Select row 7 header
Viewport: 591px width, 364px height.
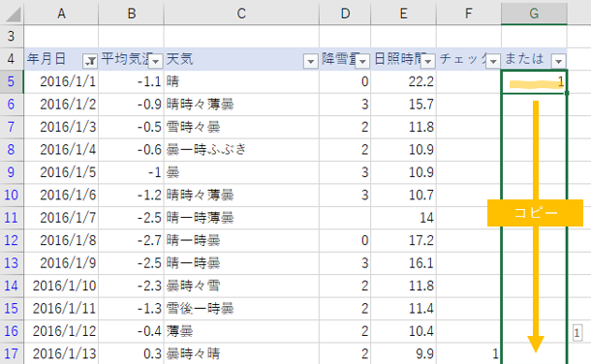point(12,127)
